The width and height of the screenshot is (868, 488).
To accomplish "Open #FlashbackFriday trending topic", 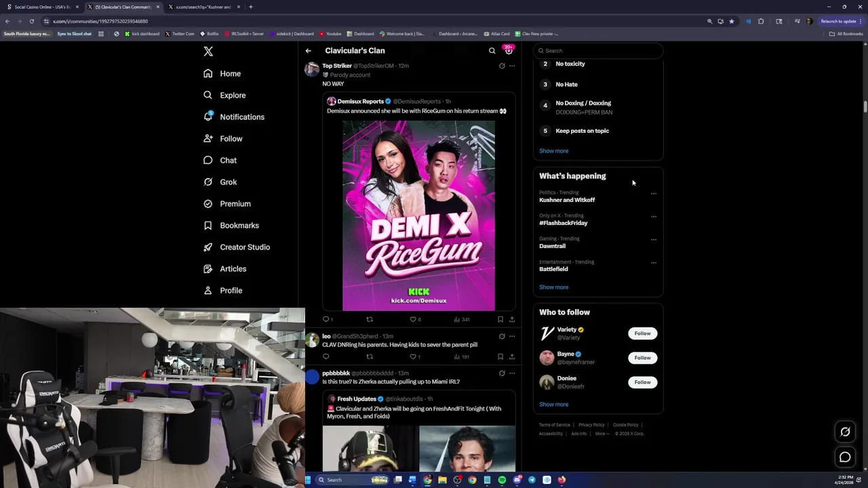I will [x=564, y=223].
